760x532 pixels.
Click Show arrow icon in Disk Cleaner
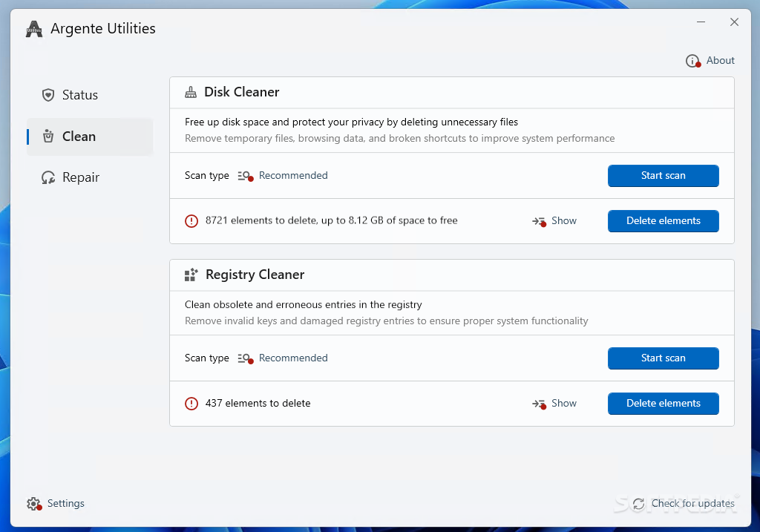coord(539,221)
